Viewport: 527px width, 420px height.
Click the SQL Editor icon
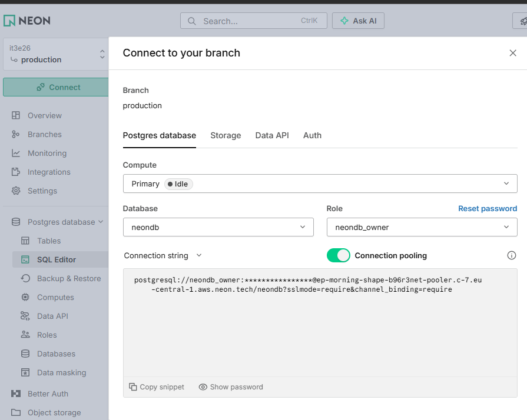click(x=25, y=259)
